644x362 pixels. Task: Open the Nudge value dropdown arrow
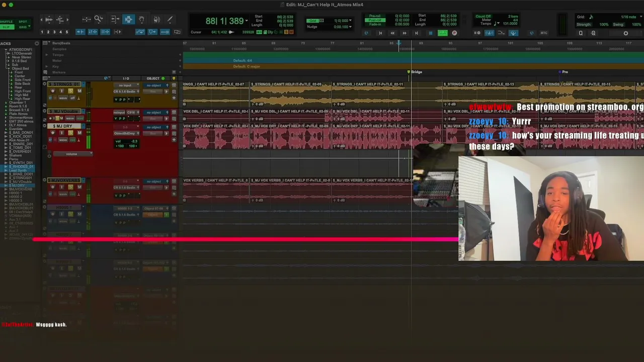tap(351, 27)
